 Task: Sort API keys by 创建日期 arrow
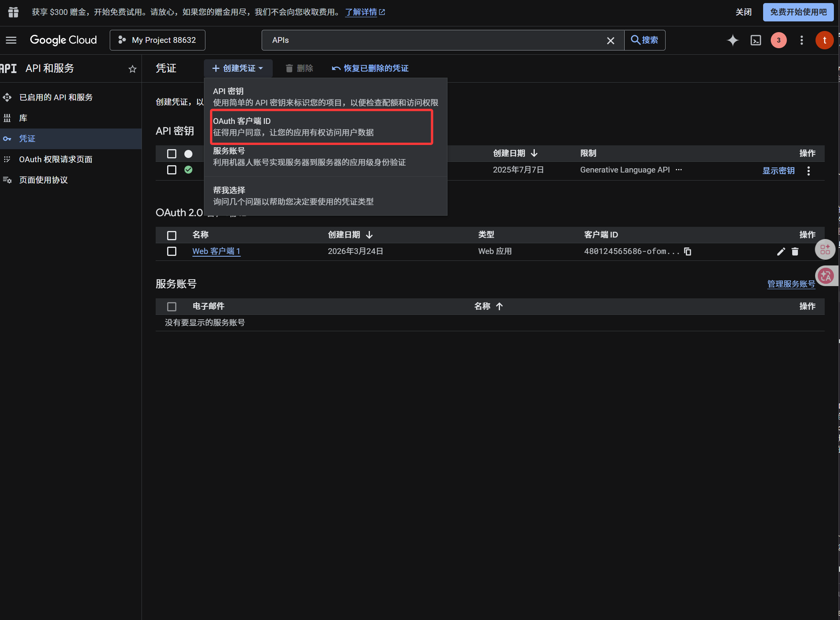tap(534, 153)
